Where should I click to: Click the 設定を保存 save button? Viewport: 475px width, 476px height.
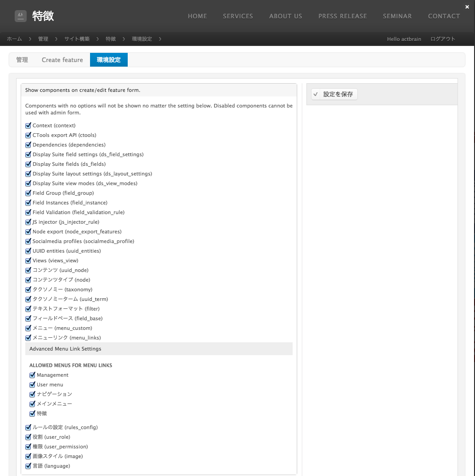[x=334, y=94]
